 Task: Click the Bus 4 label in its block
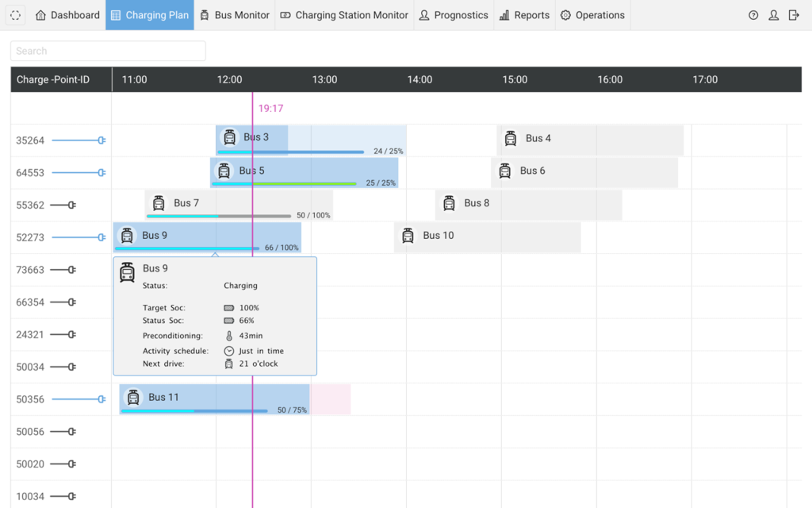point(538,138)
